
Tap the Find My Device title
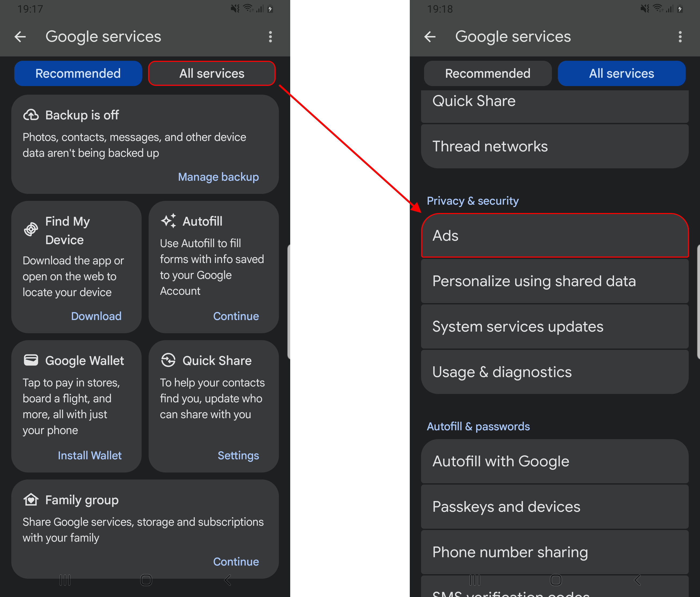(x=67, y=230)
